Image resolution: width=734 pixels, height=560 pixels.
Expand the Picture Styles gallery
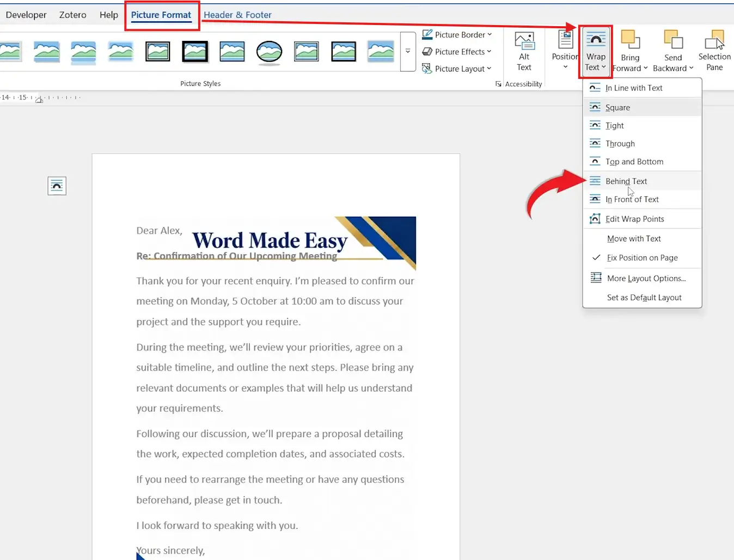click(408, 52)
